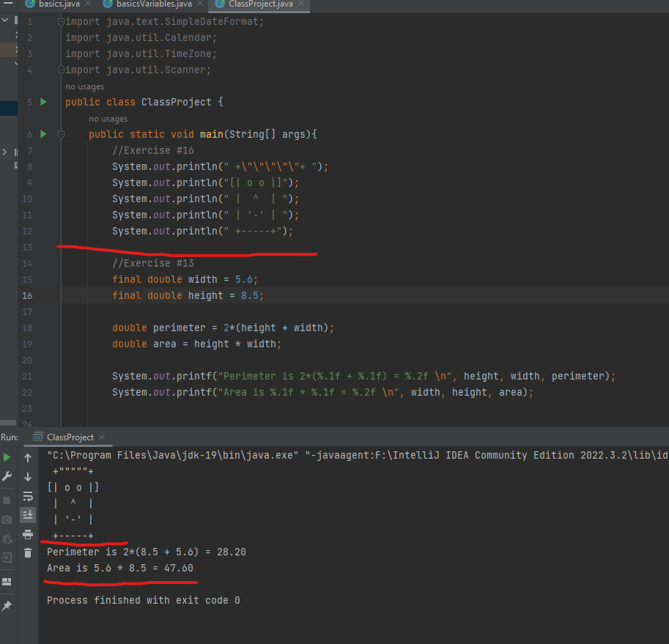Click line number 13 in the gutter

(27, 248)
